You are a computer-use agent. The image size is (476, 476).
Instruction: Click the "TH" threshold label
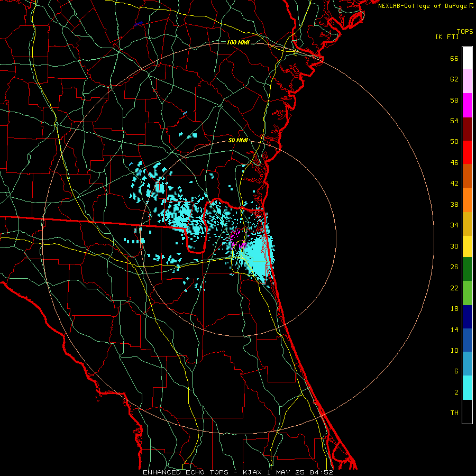(454, 413)
